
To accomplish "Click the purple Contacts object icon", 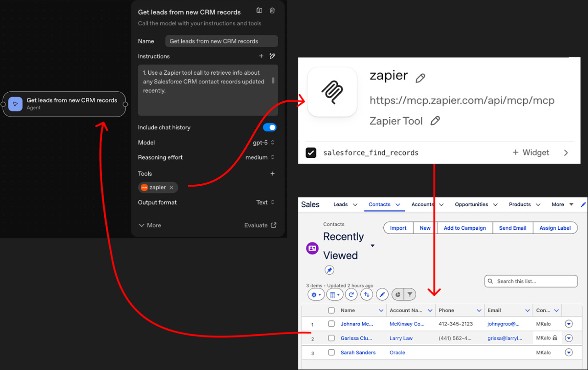I will pos(312,248).
